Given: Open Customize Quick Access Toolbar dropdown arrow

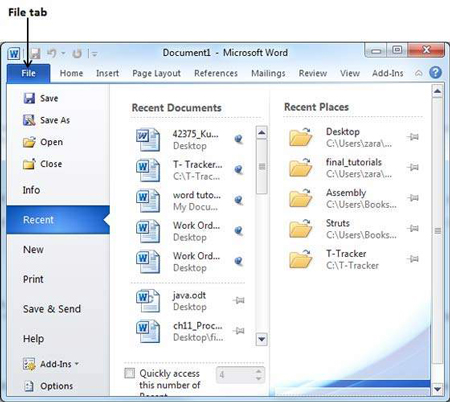Looking at the screenshot, I should tap(94, 54).
